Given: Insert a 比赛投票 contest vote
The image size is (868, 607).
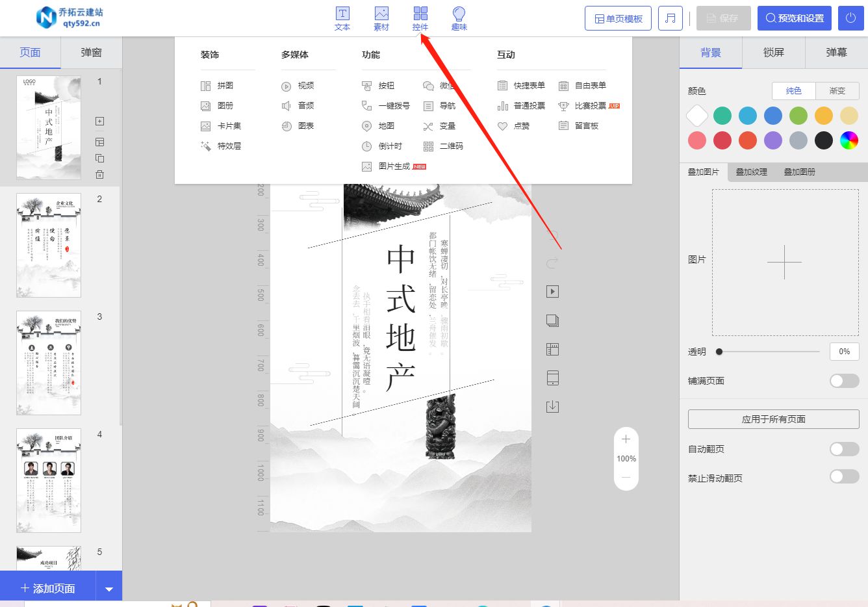Looking at the screenshot, I should [589, 106].
